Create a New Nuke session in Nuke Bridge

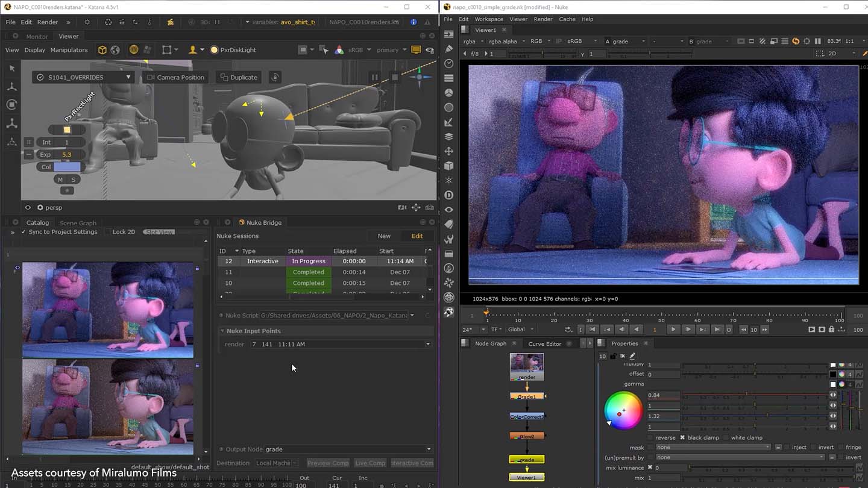[x=384, y=236]
